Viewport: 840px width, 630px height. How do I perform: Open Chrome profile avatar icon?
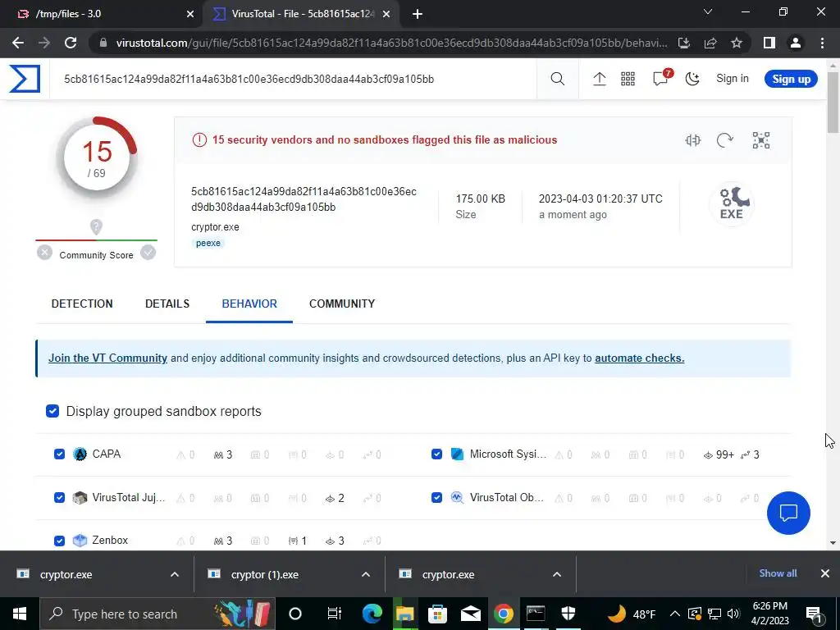point(796,43)
